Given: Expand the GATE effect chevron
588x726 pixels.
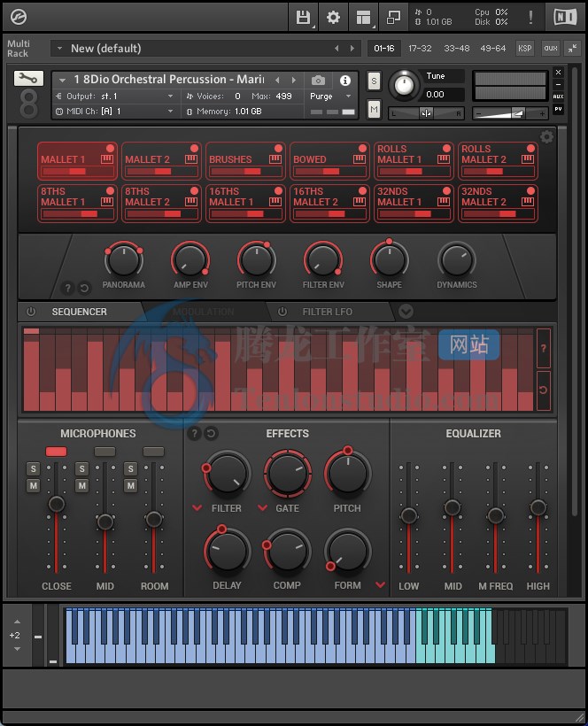Looking at the screenshot, I should point(262,508).
